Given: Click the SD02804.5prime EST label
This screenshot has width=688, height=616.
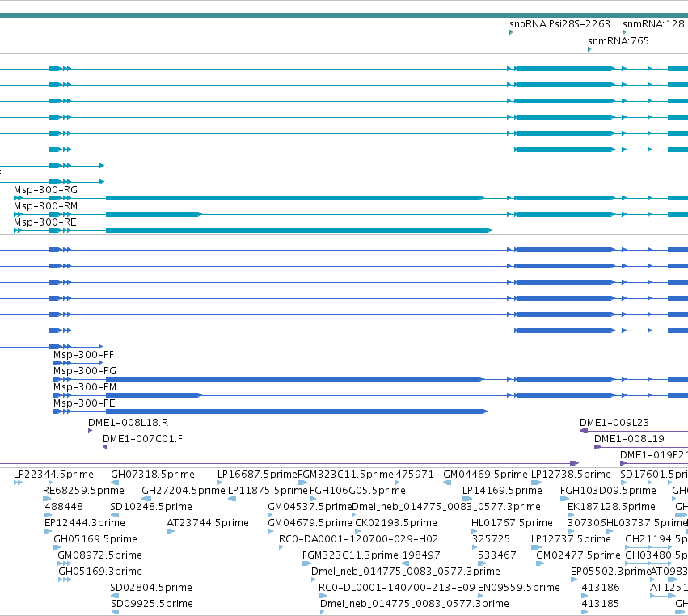Looking at the screenshot, I should [151, 589].
